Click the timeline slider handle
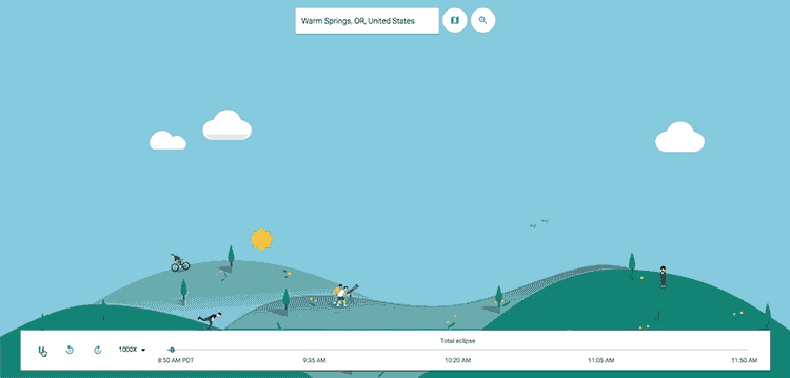Screen dimensions: 790x378 171,349
